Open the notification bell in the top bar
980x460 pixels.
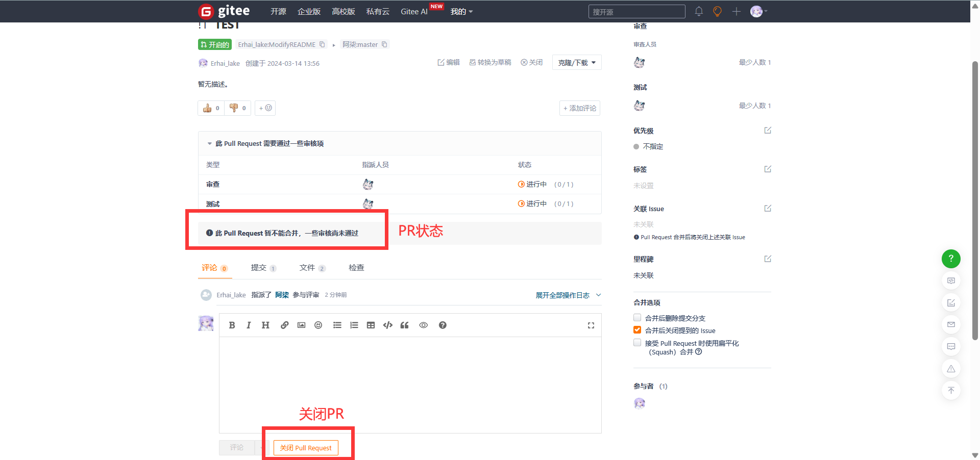click(699, 11)
